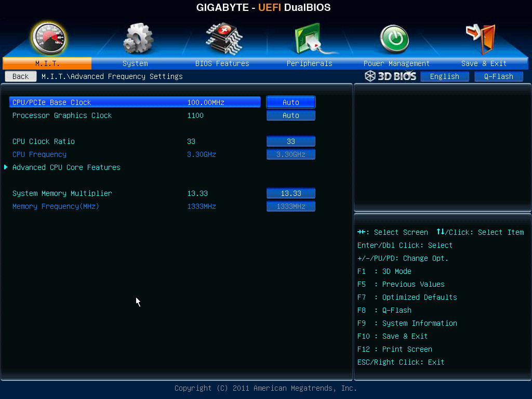Select Processor Graphics Clock setting
Image resolution: width=532 pixels, height=399 pixels.
(x=62, y=115)
